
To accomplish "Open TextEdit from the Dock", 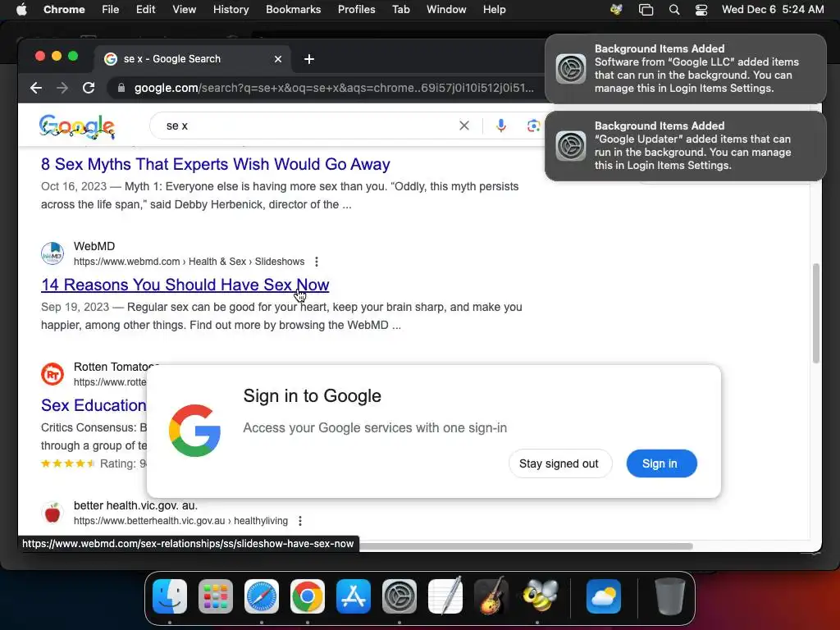I will click(x=445, y=596).
